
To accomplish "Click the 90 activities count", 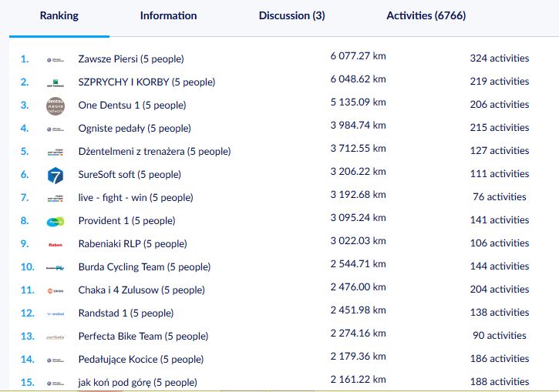I will (x=500, y=336).
